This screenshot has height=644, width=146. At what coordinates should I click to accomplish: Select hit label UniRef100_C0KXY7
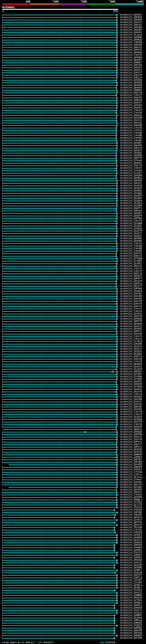(131, 309)
